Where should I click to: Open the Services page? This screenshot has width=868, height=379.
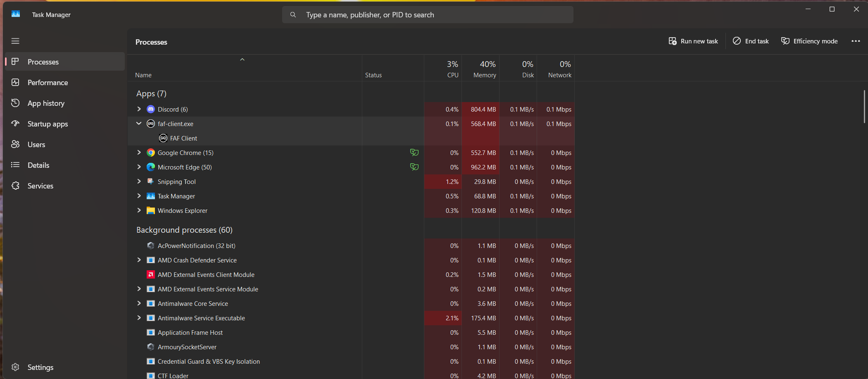[x=65, y=186]
